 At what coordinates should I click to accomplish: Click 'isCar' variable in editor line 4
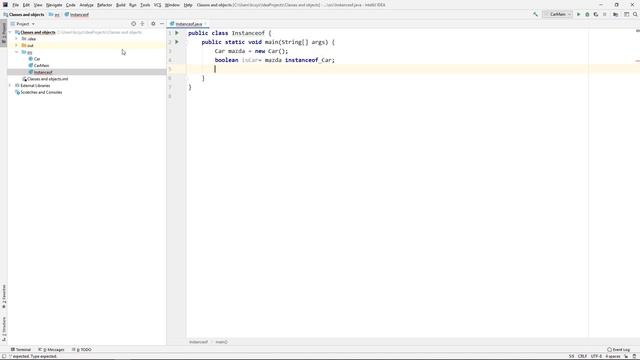[x=250, y=60]
